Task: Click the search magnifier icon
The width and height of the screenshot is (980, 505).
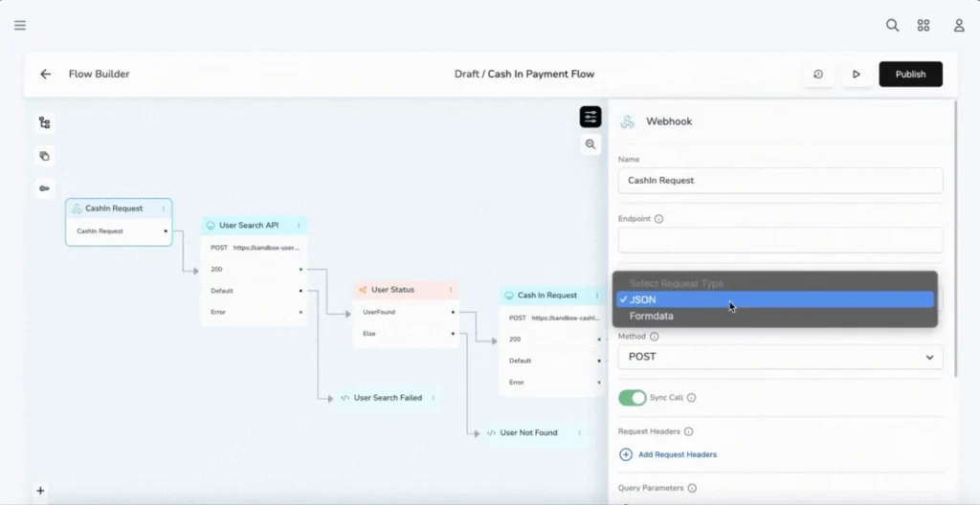Action: (x=892, y=26)
